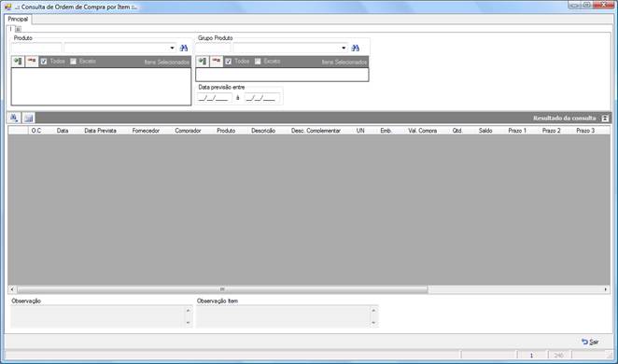The width and height of the screenshot is (618, 364).
Task: Sort by the Produto column header
Action: (226, 131)
